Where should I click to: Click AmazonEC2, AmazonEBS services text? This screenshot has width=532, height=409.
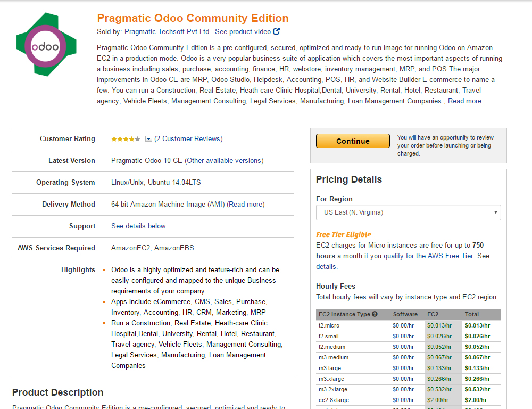click(153, 248)
